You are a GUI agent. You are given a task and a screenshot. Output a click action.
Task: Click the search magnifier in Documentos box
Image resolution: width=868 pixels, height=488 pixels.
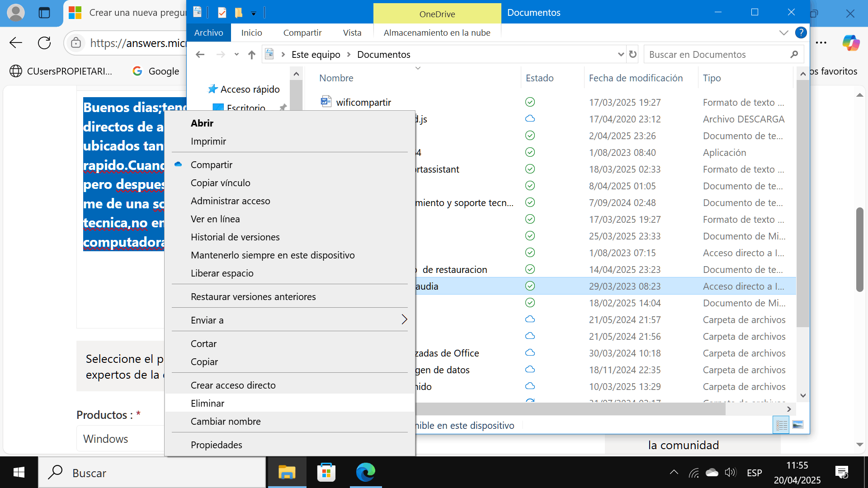click(x=794, y=55)
